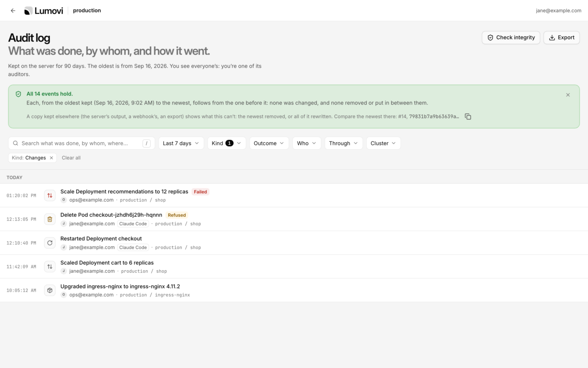Open the Restarted Deployment checkout event
The width and height of the screenshot is (588, 368).
[x=294, y=243]
